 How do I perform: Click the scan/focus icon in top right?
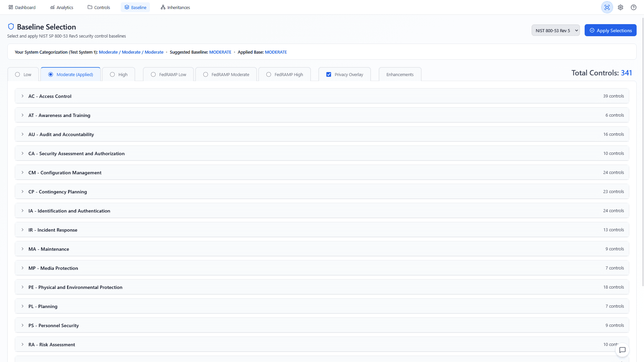[607, 7]
